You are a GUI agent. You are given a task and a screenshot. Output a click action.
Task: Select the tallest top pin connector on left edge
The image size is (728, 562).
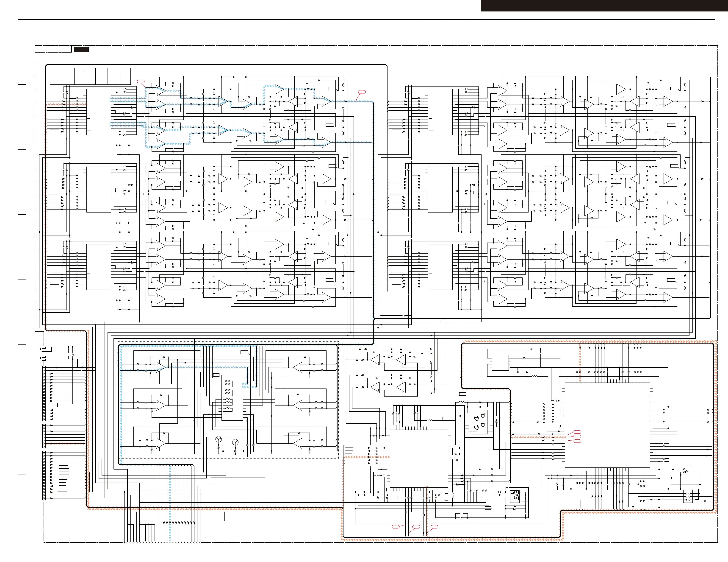[44, 393]
